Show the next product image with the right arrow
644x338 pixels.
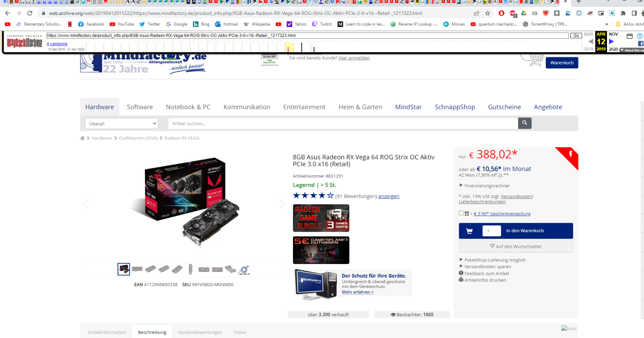coord(282,204)
